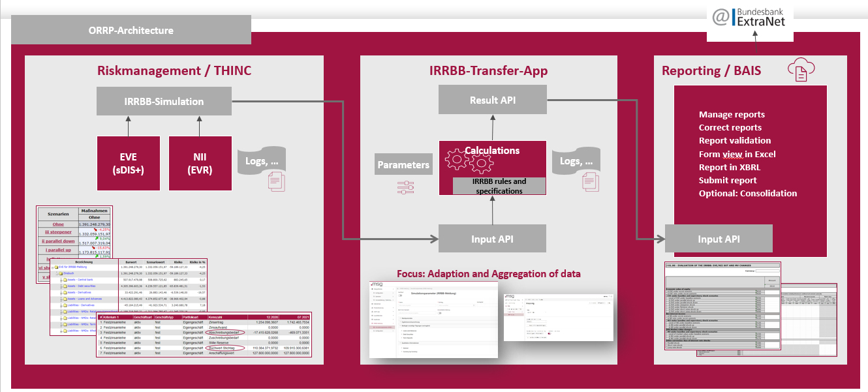
Task: Toggle the red switch in small Mapping screenshot
Action: point(550,333)
